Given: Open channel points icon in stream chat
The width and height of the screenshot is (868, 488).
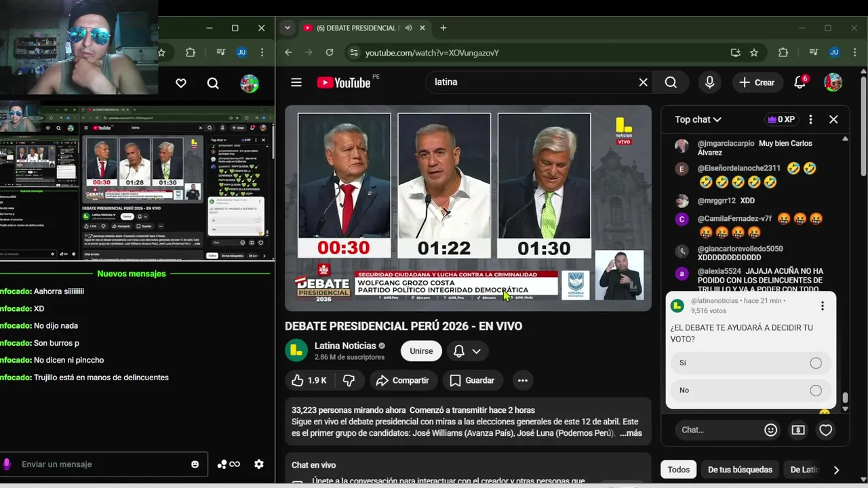Looking at the screenshot, I should point(229,464).
